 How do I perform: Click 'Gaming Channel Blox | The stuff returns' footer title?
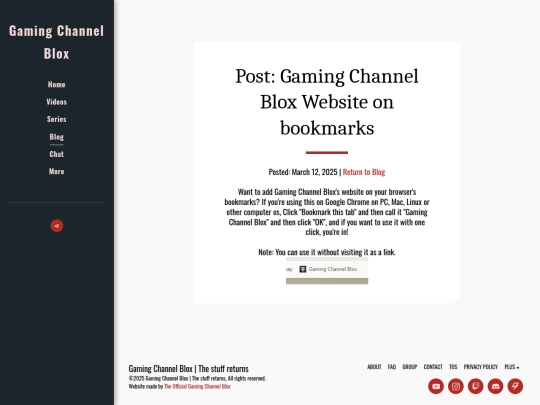[188, 368]
